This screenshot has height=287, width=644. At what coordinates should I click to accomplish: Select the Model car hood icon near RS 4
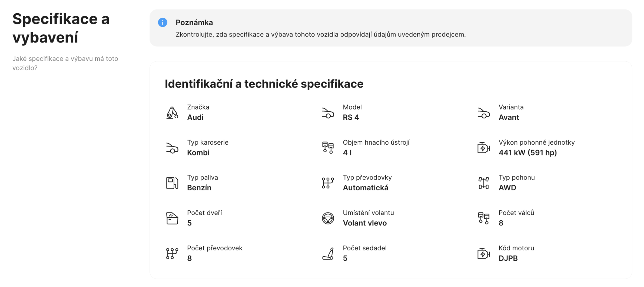328,112
